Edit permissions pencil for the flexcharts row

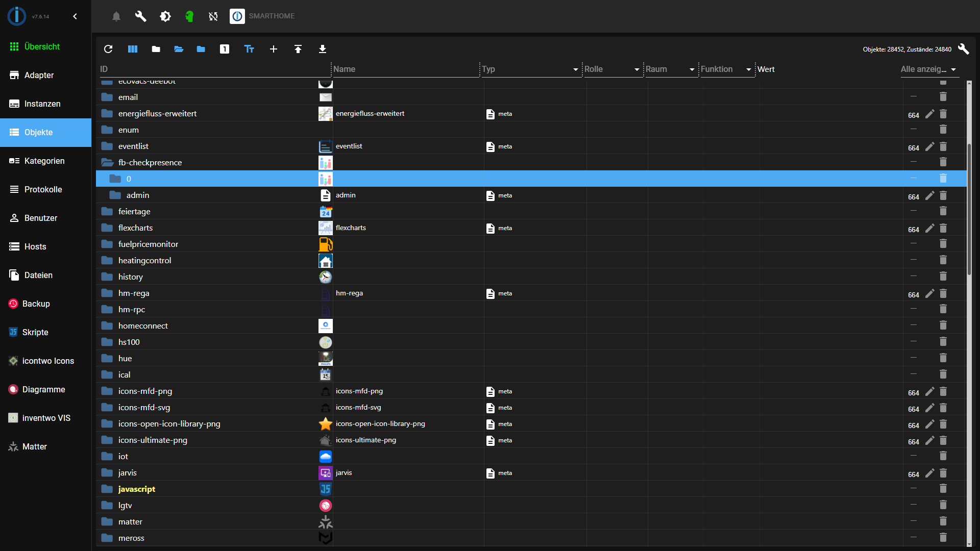coord(929,228)
